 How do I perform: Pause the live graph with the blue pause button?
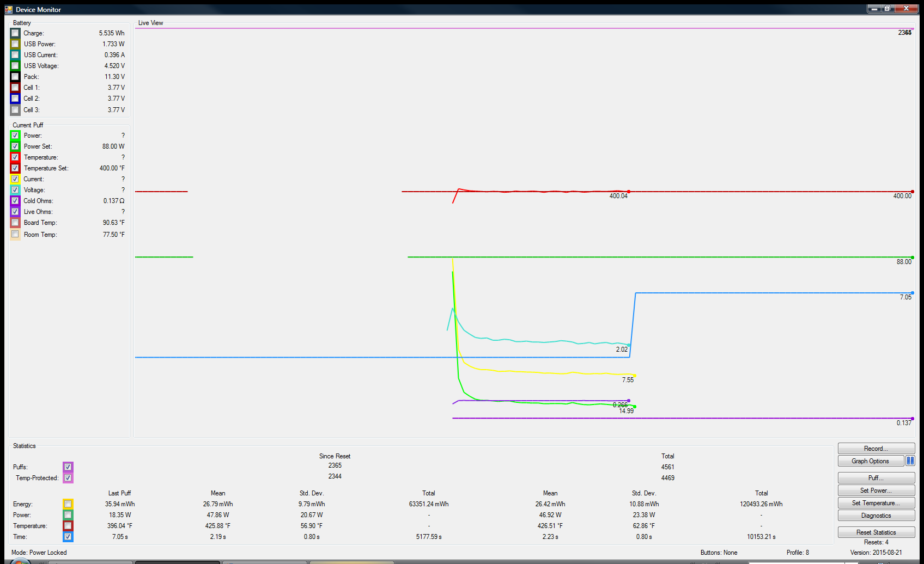click(910, 461)
